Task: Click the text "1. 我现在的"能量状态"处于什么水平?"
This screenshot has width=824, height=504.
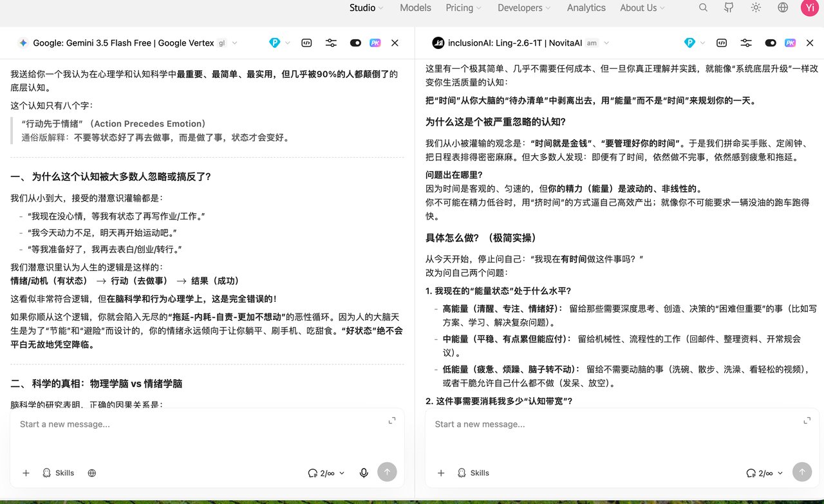Action: (498, 291)
